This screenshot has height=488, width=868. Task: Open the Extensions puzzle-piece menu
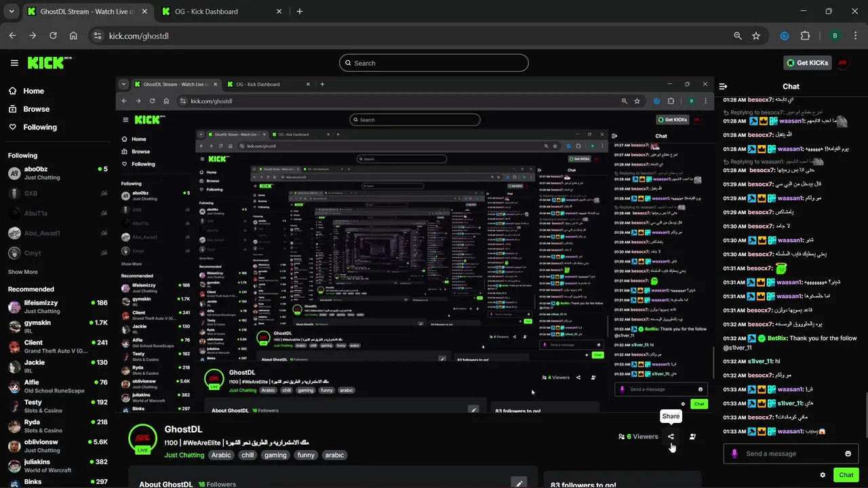[805, 36]
